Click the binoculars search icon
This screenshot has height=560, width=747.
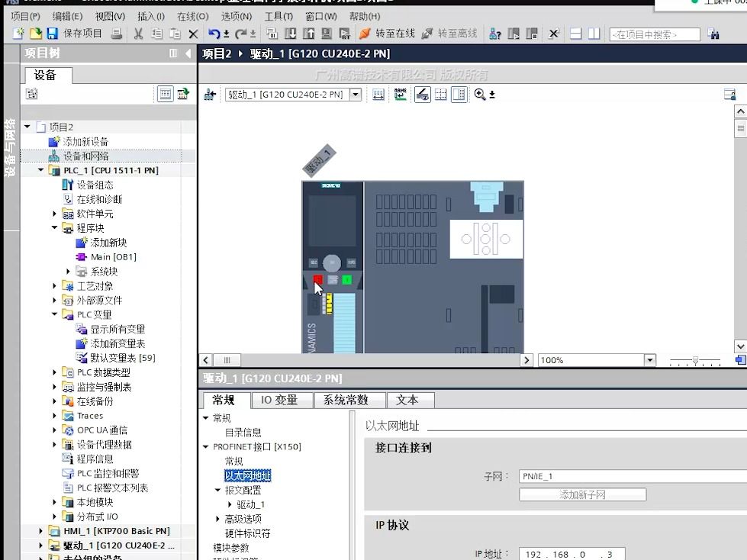click(713, 34)
